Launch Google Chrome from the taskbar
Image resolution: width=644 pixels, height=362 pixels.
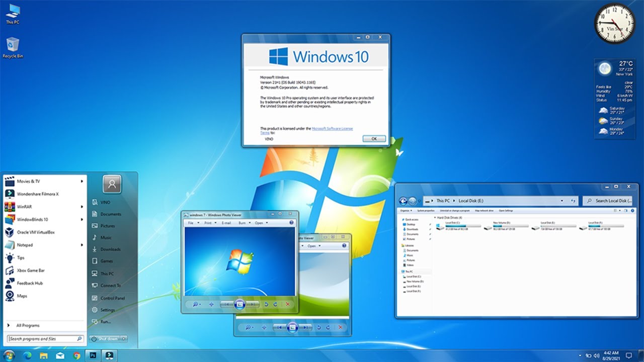coord(76,355)
